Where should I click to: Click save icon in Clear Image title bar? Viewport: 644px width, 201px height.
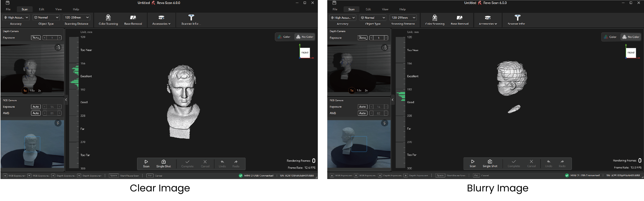7,3
